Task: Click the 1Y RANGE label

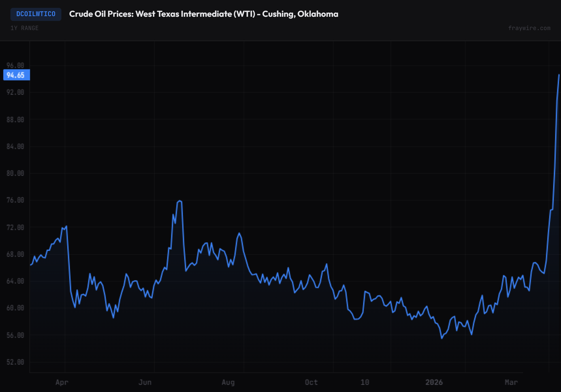Action: (x=24, y=28)
